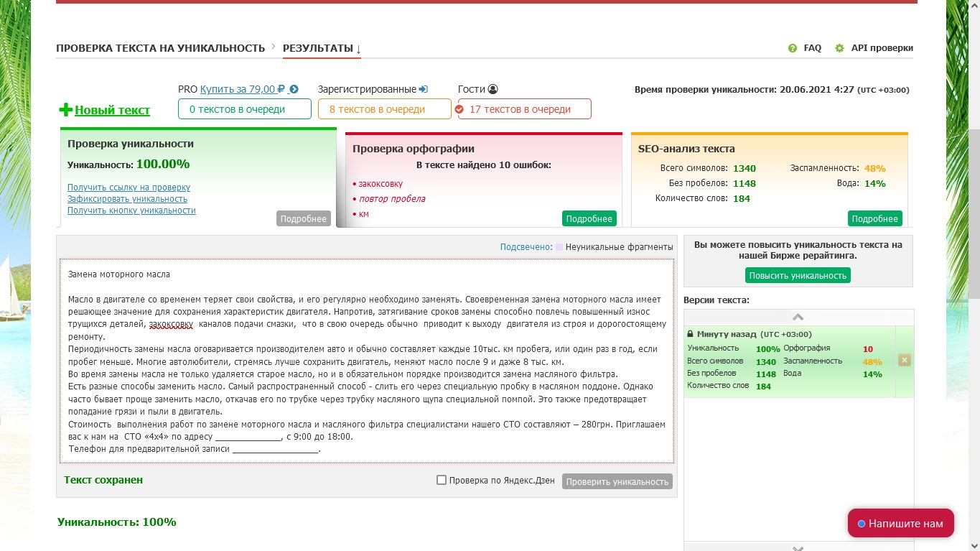Screen dimensions: 980x551
Task: Click Подробнее in the Проверка орфографии panel
Action: tap(589, 218)
